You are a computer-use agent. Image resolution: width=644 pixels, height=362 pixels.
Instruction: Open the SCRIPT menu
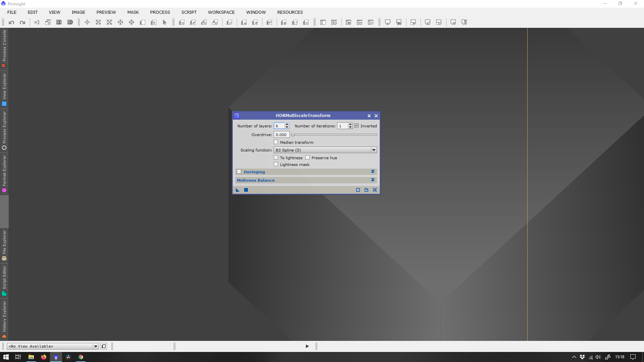pos(189,12)
